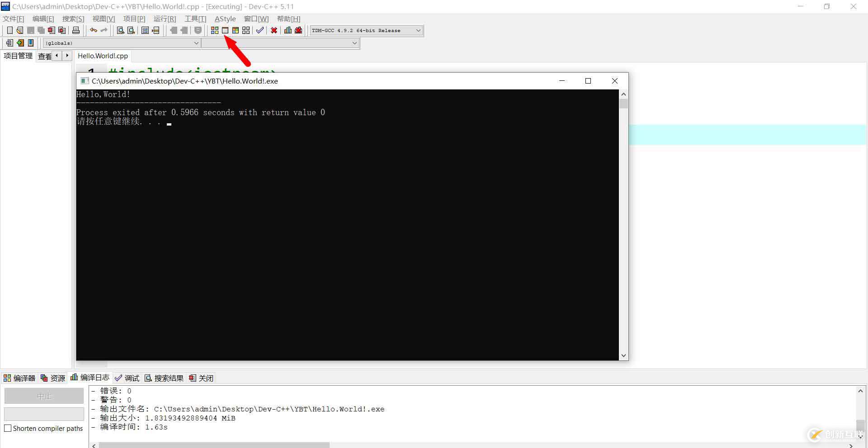Open the 帮助[H] menu
The width and height of the screenshot is (868, 448).
tap(288, 19)
